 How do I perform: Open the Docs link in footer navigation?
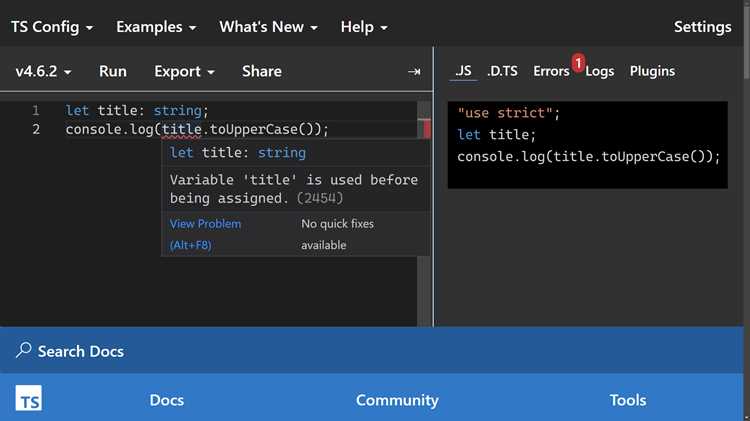click(166, 400)
